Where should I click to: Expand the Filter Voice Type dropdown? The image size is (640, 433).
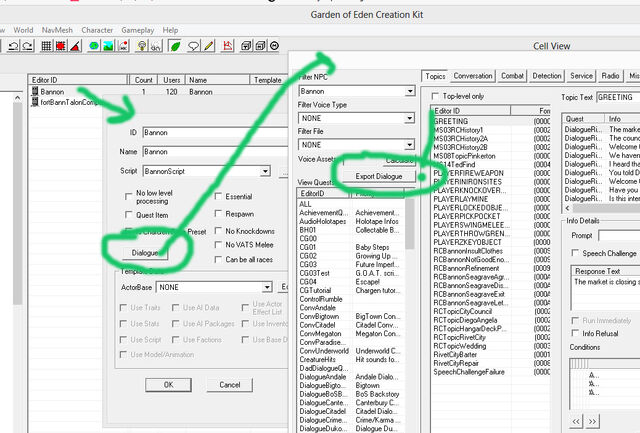pyautogui.click(x=410, y=118)
